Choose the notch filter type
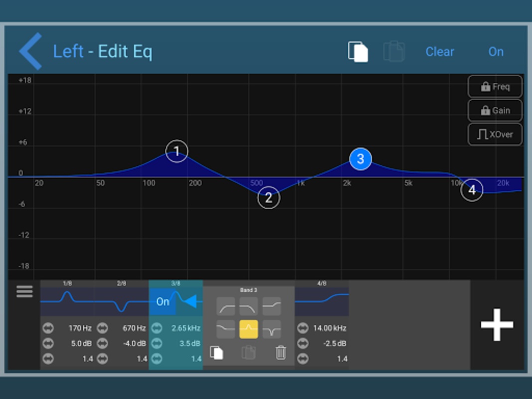Image resolution: width=532 pixels, height=399 pixels. coord(271,329)
